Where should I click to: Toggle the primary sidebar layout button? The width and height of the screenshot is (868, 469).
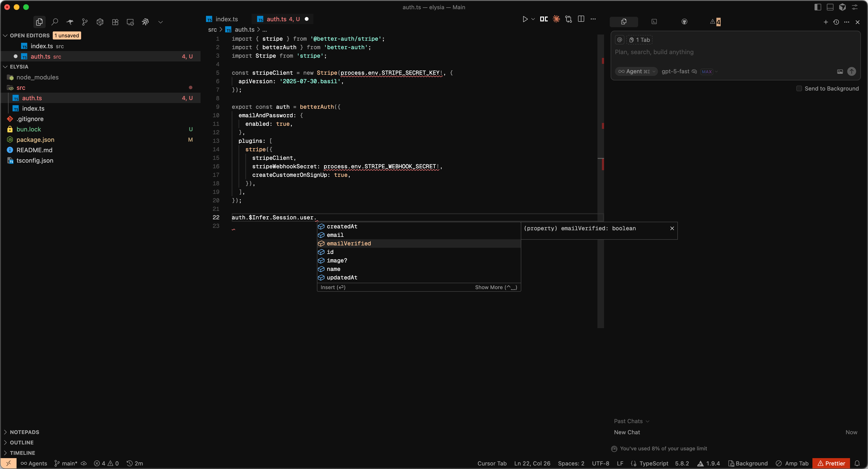pyautogui.click(x=817, y=7)
